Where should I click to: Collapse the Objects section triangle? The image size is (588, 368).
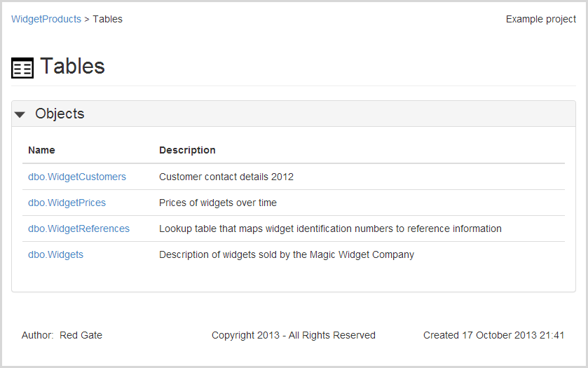20,114
